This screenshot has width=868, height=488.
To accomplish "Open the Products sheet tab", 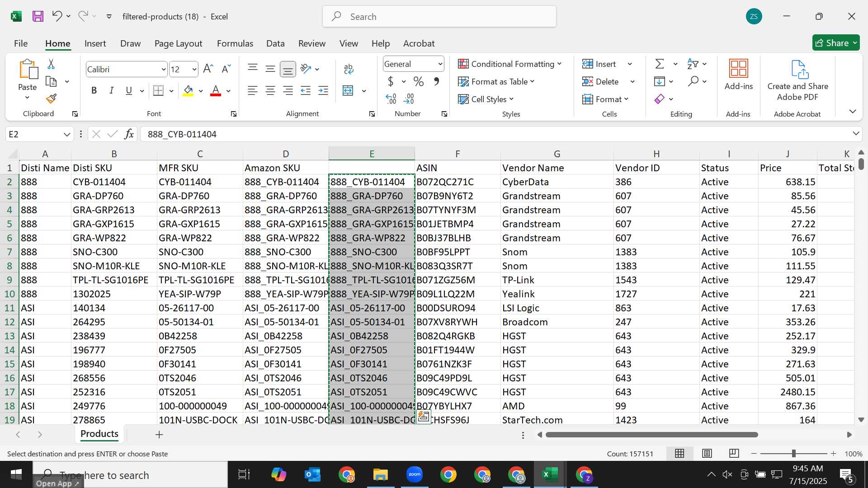I will point(99,434).
